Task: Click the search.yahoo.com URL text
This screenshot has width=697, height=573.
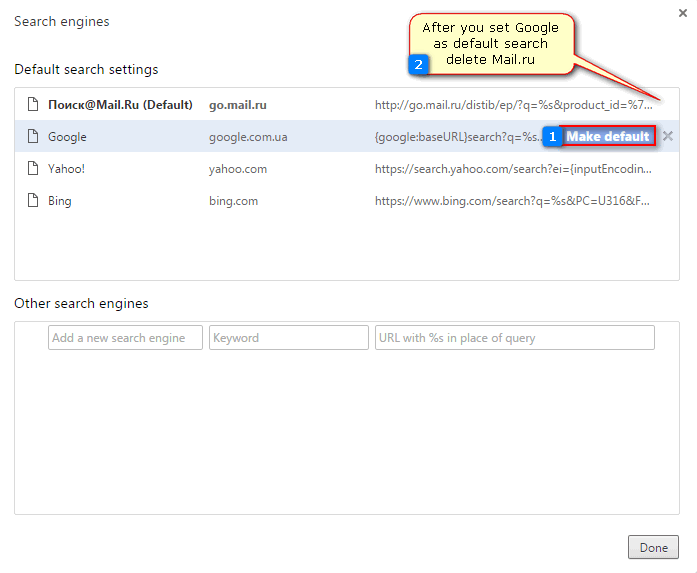Action: [x=513, y=169]
